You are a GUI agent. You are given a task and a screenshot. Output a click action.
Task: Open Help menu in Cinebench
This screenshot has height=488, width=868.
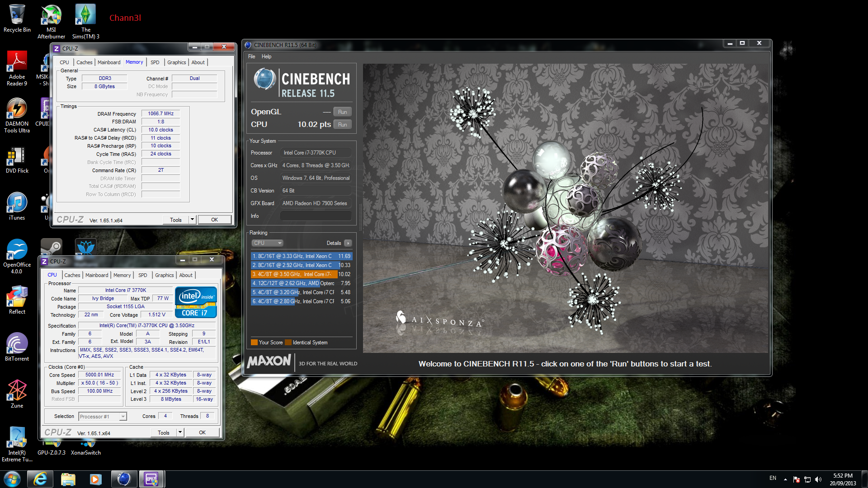(267, 56)
